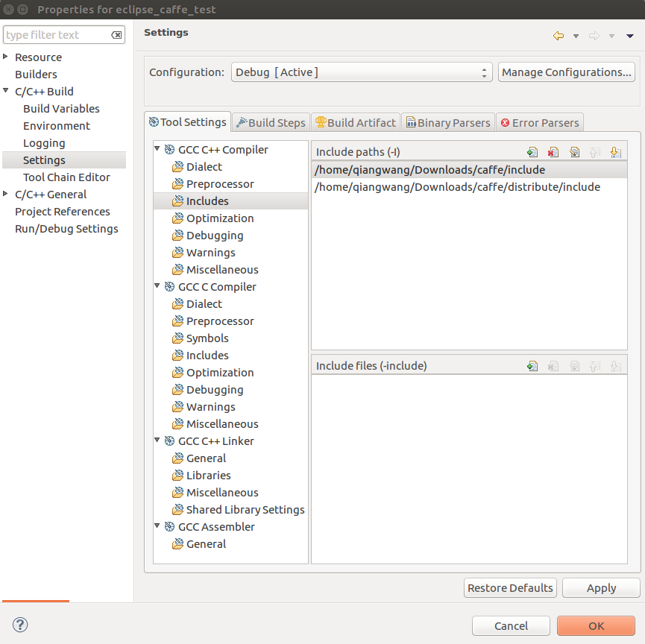Select Logging in the left tree
This screenshot has width=645, height=644.
coord(44,143)
